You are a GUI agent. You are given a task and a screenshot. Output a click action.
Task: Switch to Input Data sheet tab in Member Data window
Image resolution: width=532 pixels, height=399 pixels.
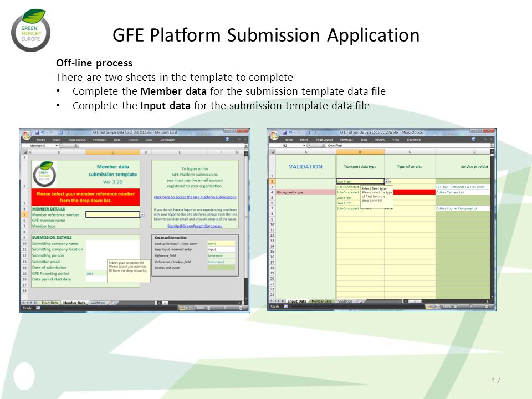pyautogui.click(x=49, y=303)
